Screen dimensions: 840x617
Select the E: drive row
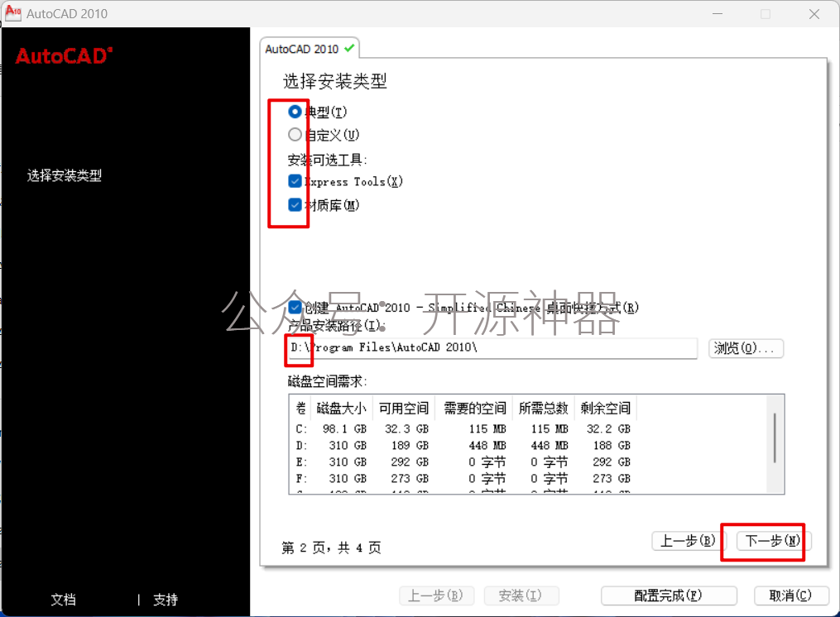pos(463,462)
